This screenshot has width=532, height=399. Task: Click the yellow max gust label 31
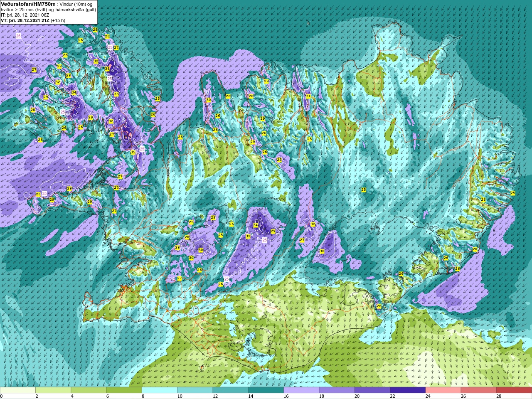[308, 96]
